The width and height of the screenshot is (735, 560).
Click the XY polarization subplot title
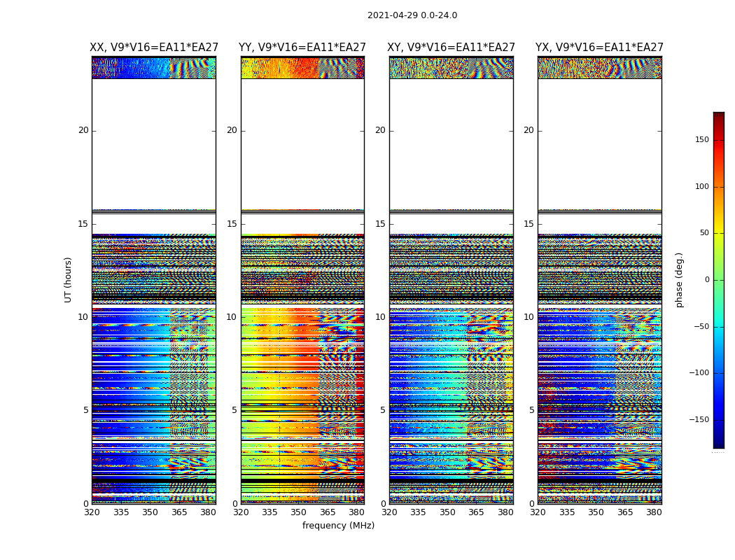pos(451,48)
